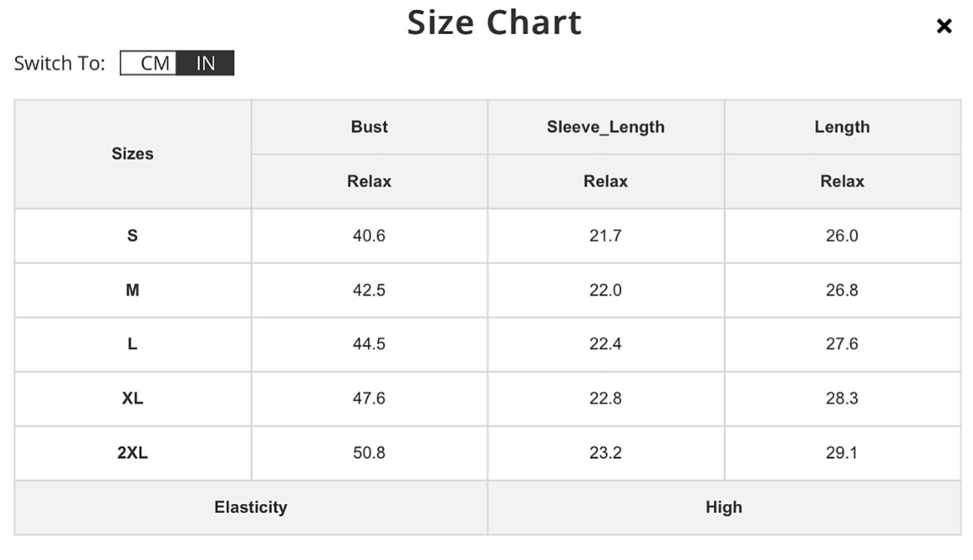Click the Length column header
This screenshot has width=973, height=560.
coord(842,127)
